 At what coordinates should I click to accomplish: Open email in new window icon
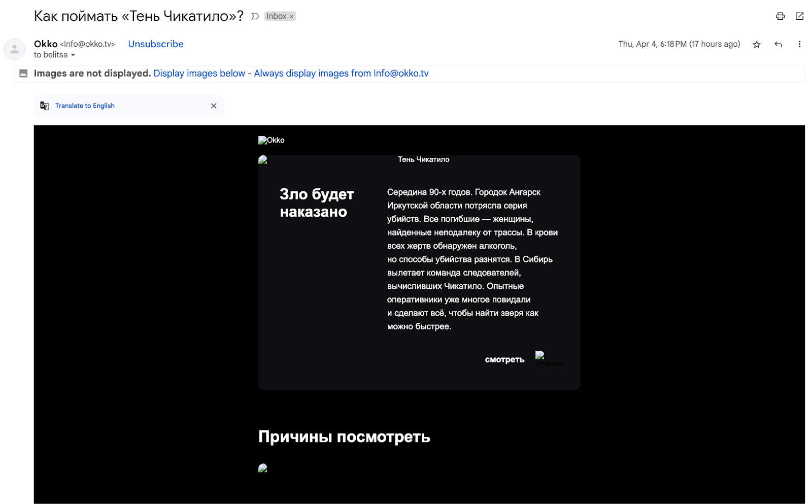[x=799, y=16]
